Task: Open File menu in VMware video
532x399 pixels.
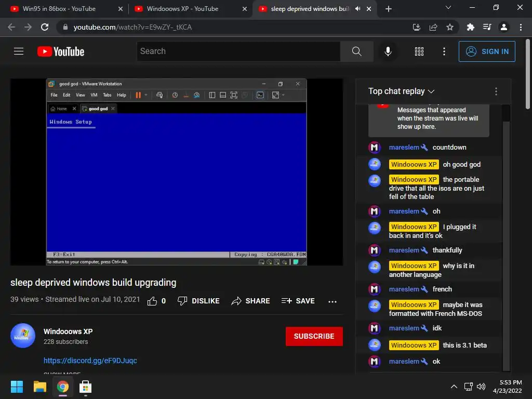Action: (x=54, y=95)
